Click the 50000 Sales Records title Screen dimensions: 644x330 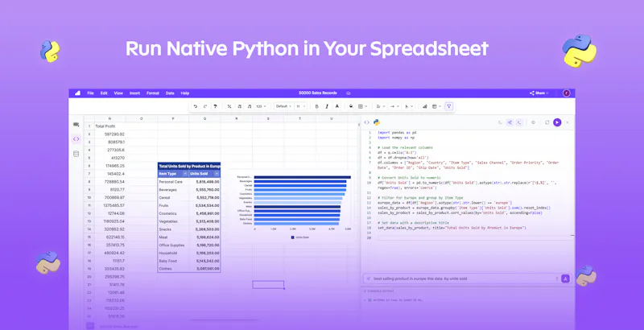point(317,93)
